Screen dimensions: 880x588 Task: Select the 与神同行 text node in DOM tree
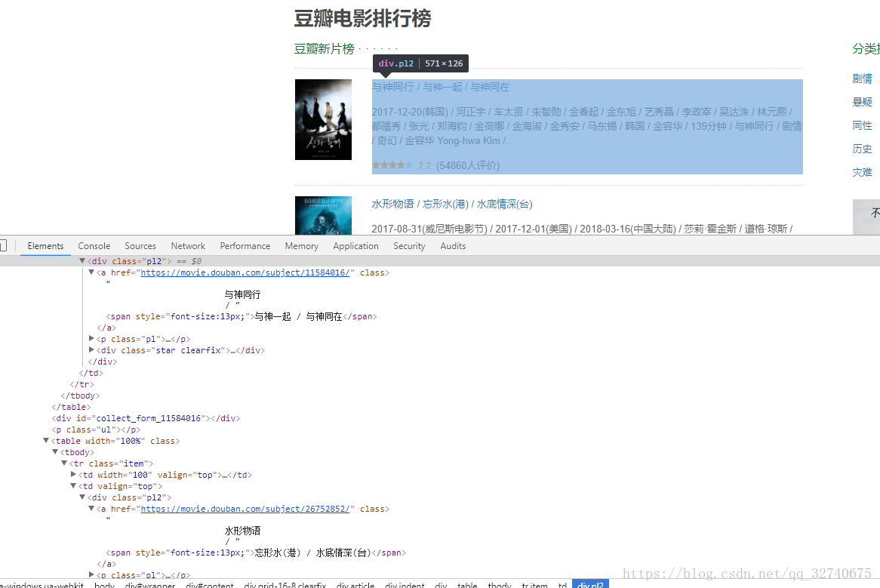[x=242, y=294]
